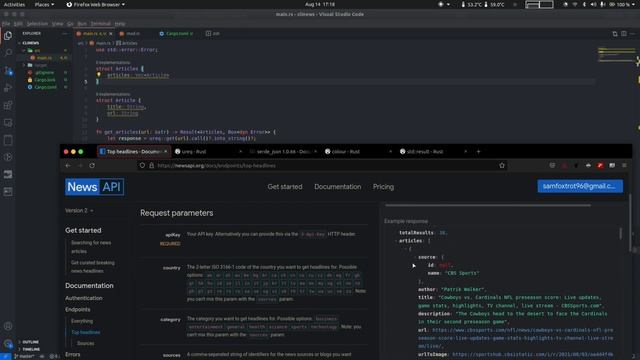The width and height of the screenshot is (640, 360).
Task: Open the Version 2 dropdown on News API
Action: click(x=79, y=211)
